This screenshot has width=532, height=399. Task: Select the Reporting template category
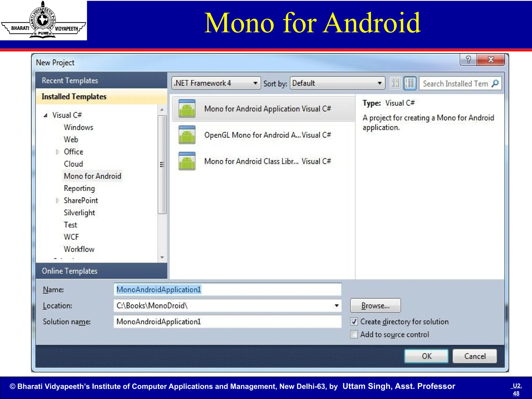[x=79, y=188]
